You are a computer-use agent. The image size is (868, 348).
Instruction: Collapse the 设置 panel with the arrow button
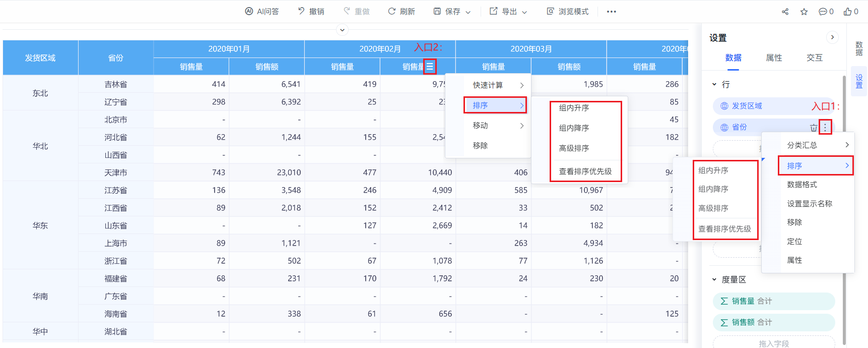832,37
